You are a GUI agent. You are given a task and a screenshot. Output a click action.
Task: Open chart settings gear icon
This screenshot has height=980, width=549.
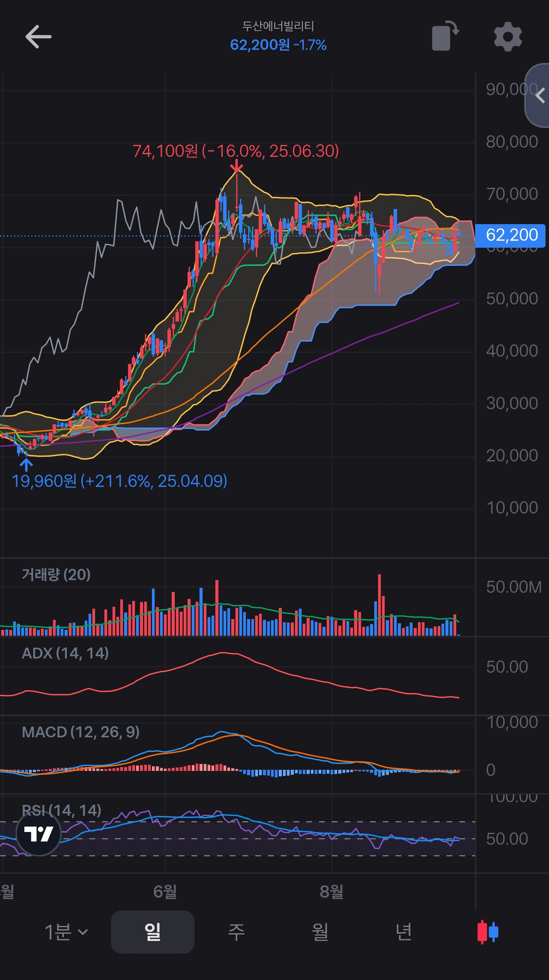[x=508, y=37]
